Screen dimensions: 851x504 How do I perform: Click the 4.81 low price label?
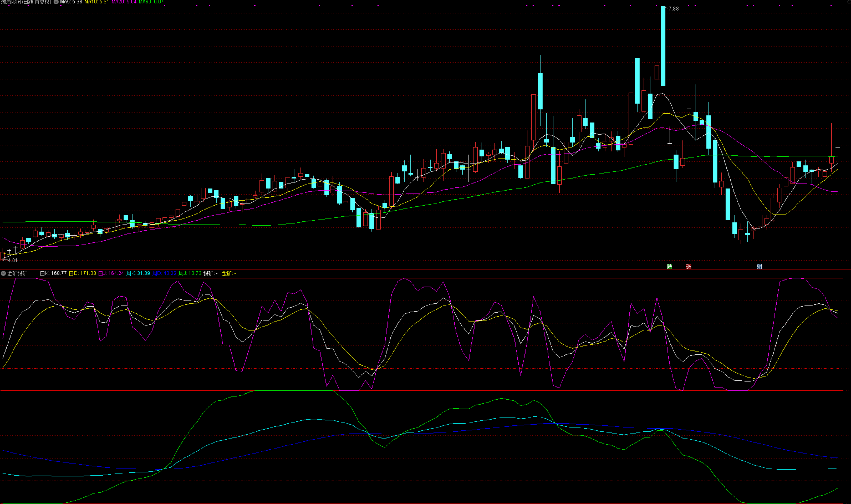coord(13,260)
